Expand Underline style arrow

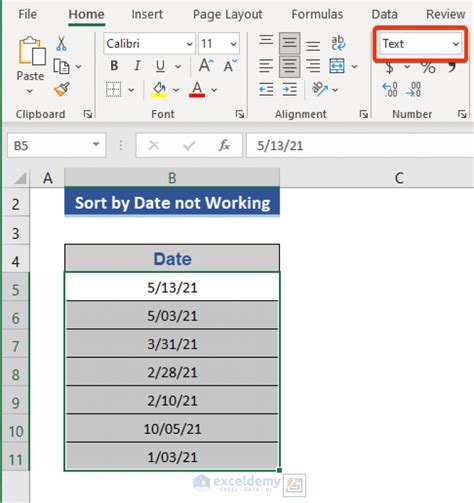click(x=178, y=67)
